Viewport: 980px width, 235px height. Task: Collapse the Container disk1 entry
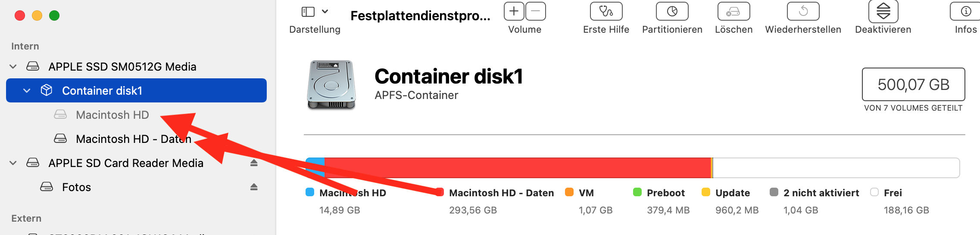click(x=27, y=91)
